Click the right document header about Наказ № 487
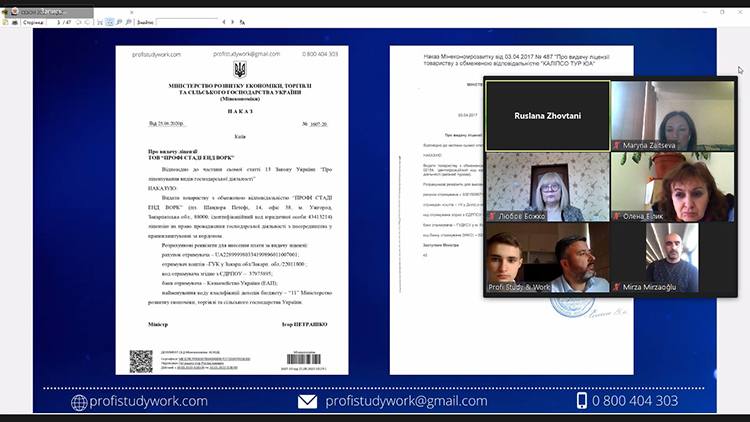 pyautogui.click(x=516, y=60)
